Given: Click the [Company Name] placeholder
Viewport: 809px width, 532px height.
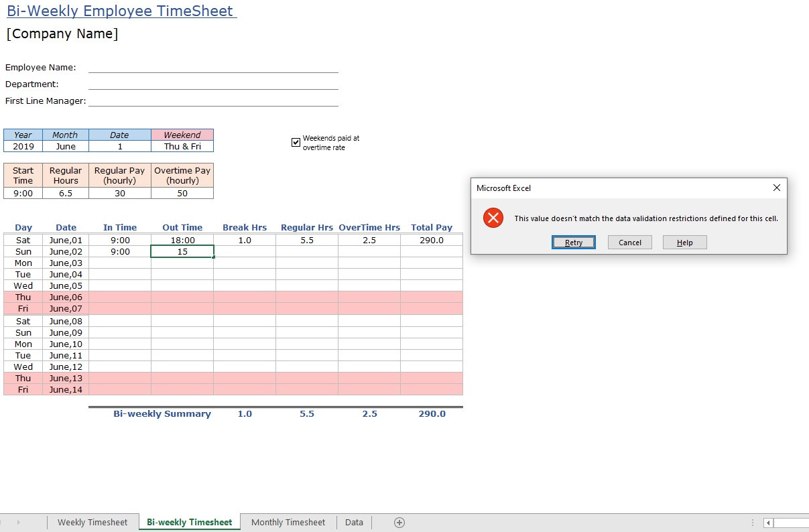Looking at the screenshot, I should pos(62,34).
